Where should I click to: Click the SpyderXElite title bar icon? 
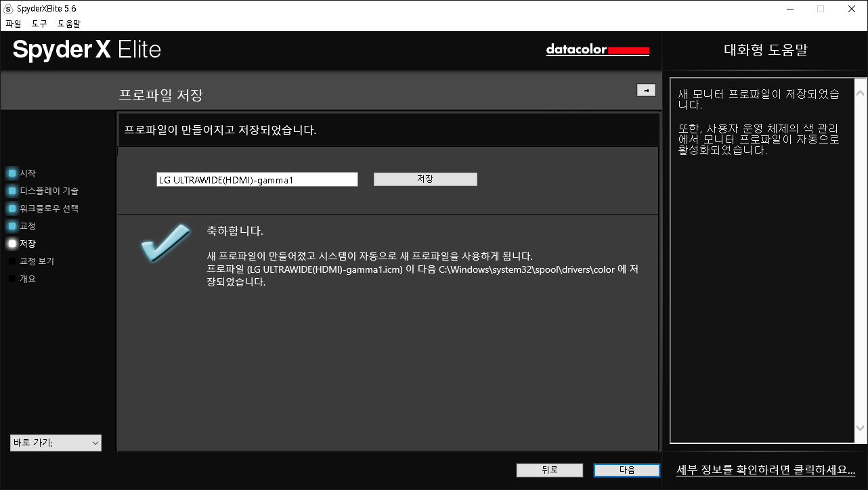click(x=8, y=8)
